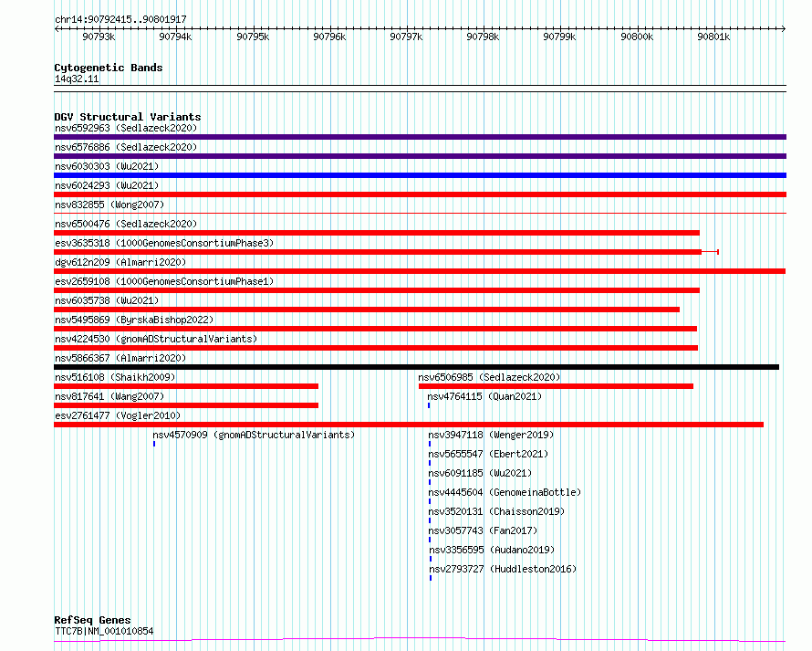
Task: Open nsv4764115 (Quan2021) variant
Action: 484,396
